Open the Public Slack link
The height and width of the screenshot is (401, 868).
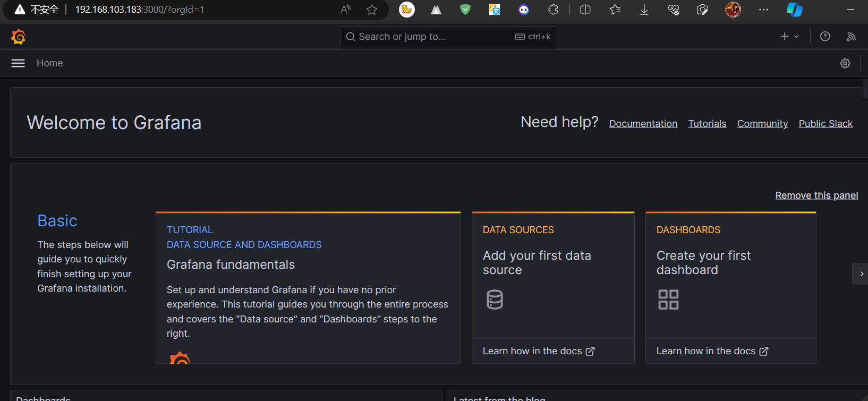(826, 124)
